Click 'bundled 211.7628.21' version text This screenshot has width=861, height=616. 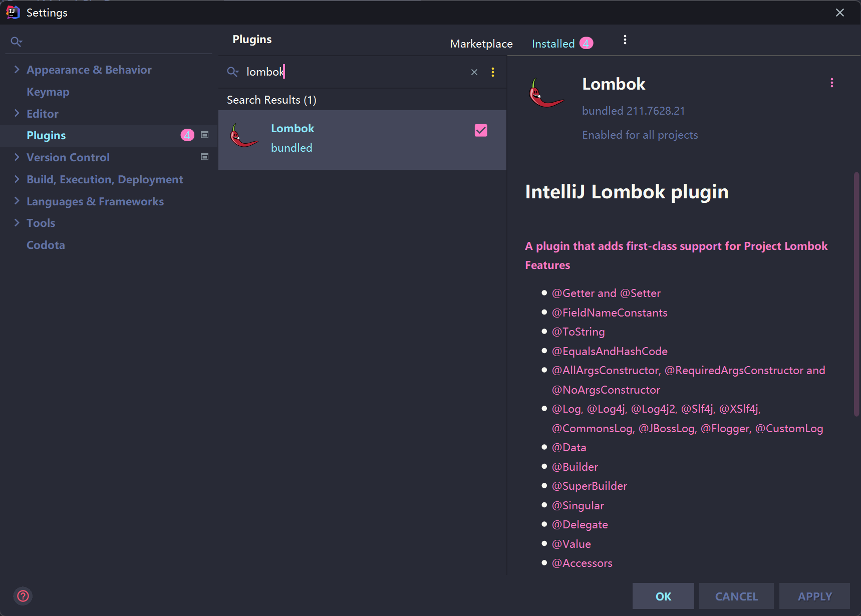click(x=633, y=111)
